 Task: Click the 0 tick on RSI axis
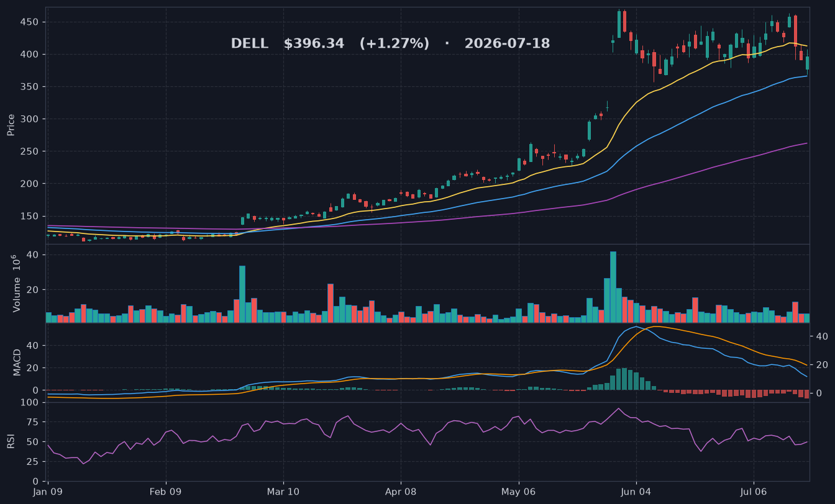36,482
